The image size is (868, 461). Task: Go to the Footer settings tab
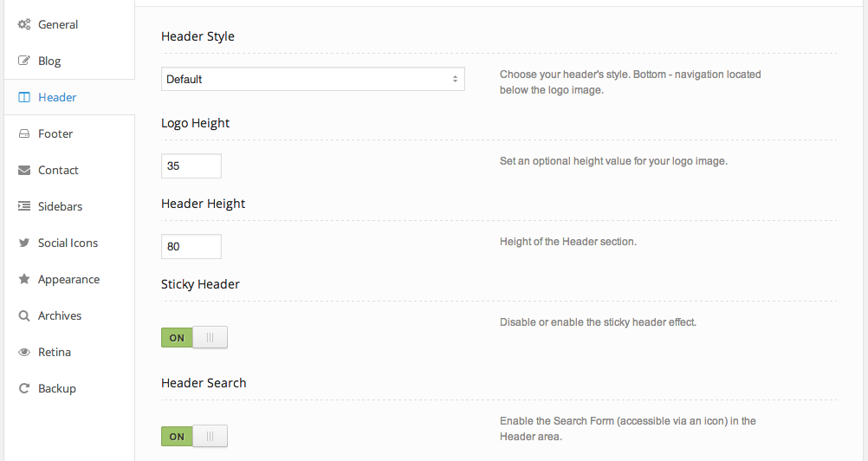click(x=55, y=134)
